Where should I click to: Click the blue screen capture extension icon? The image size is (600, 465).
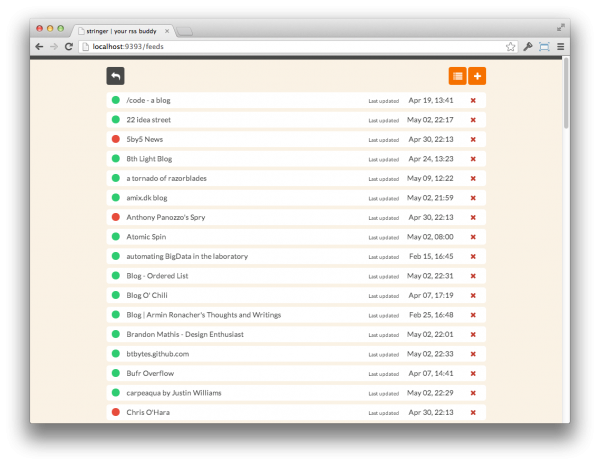coord(544,47)
